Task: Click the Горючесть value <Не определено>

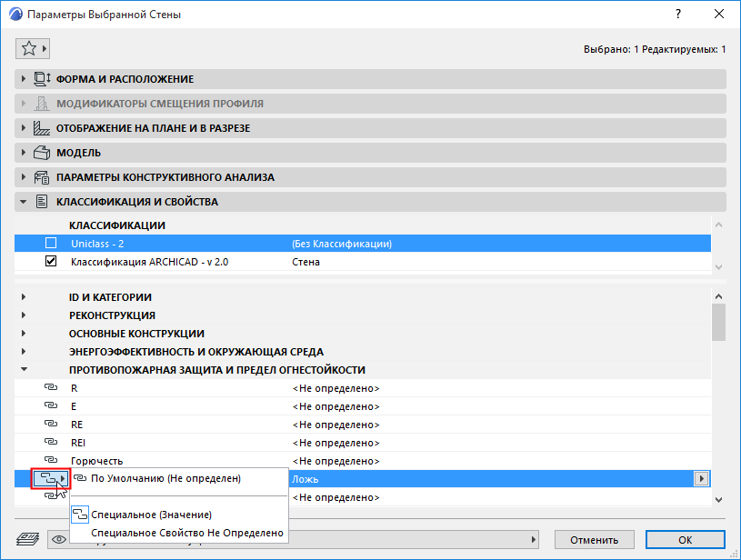Action: 336,461
